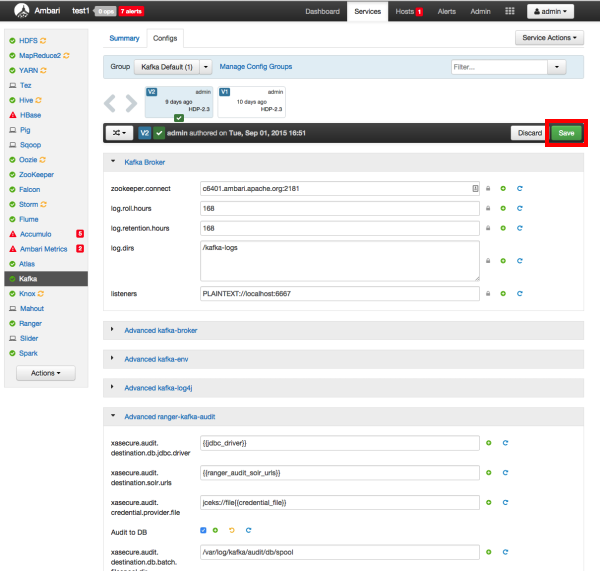This screenshot has height=571, width=600.
Task: Open the Admin menu
Action: [x=480, y=11]
